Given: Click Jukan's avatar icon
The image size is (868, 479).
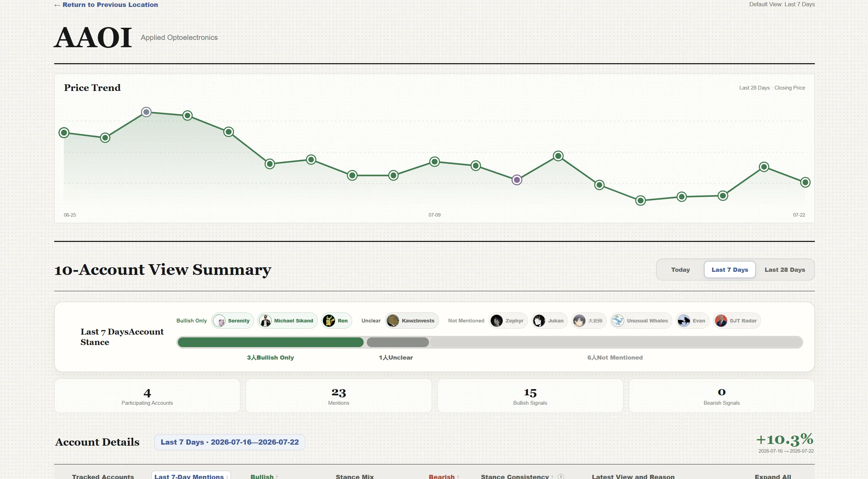Looking at the screenshot, I should click(539, 321).
